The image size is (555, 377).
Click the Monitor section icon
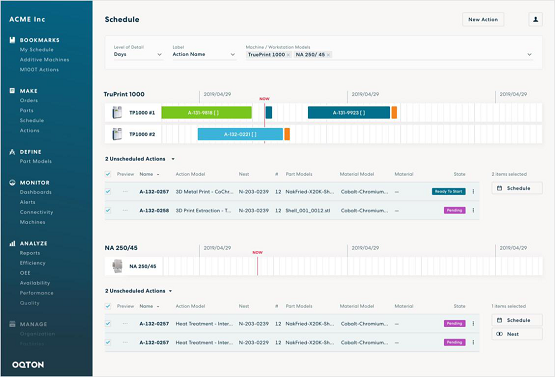pos(12,183)
